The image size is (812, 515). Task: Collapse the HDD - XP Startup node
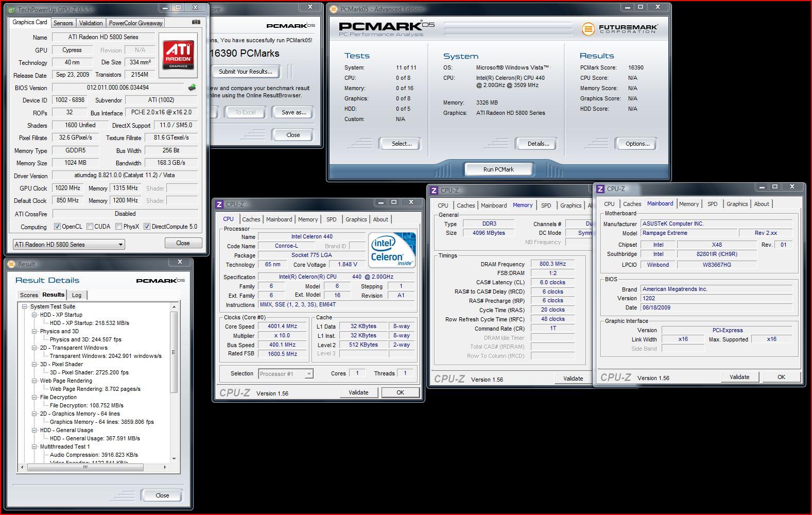pyautogui.click(x=34, y=315)
